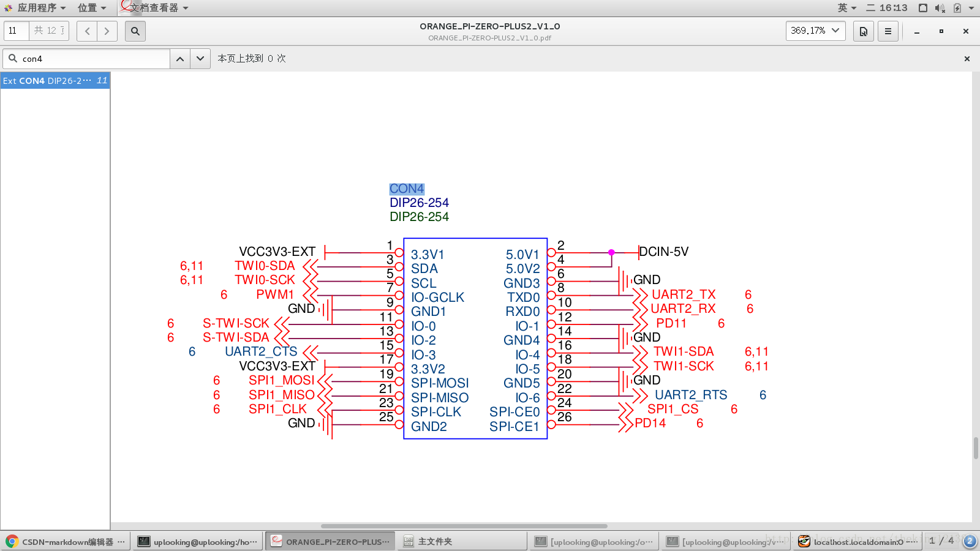980x551 pixels.
Task: Click the SPI-CE0 pin name
Action: point(514,412)
